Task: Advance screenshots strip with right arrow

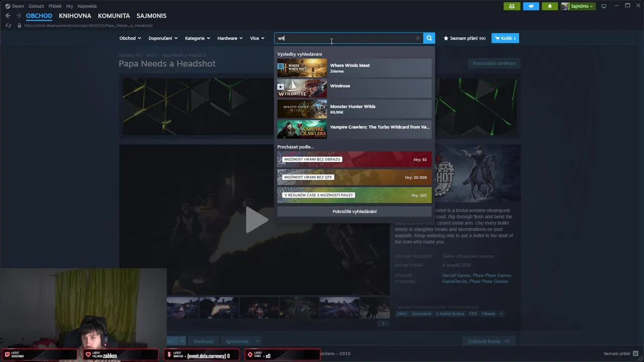Action: pos(383,324)
